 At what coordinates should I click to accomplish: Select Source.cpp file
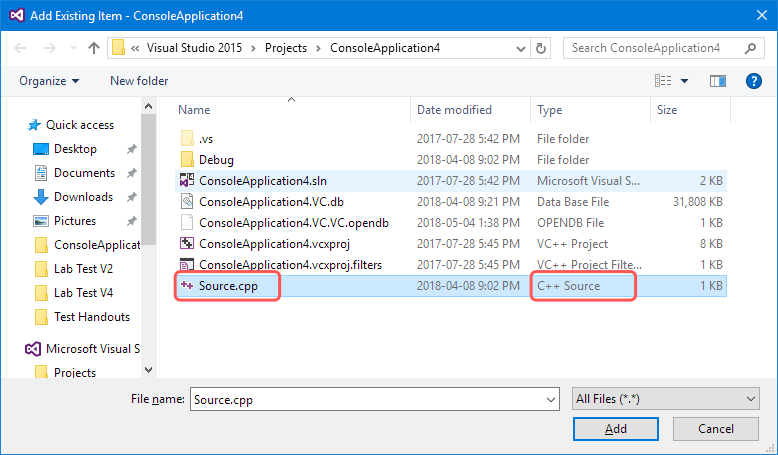[x=228, y=286]
